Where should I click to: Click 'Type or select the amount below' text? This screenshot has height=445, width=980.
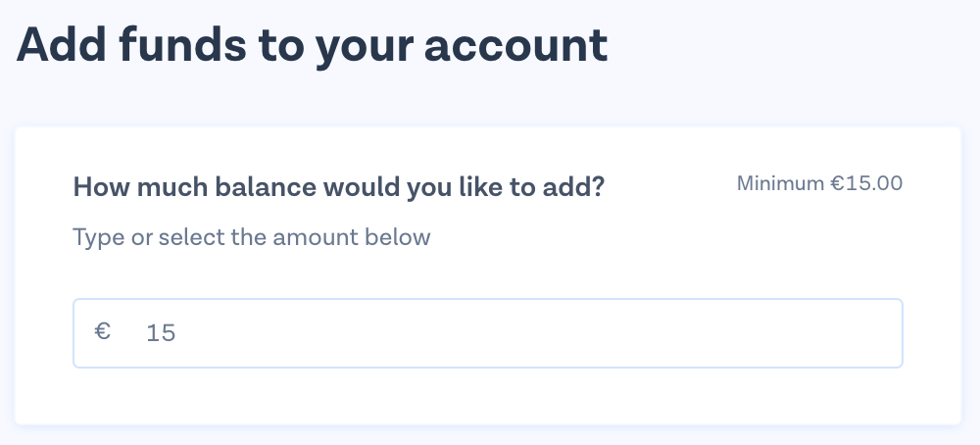pyautogui.click(x=252, y=237)
